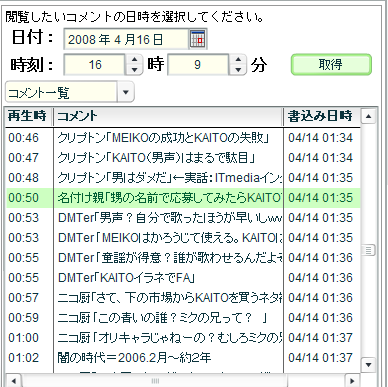Click the vertical scrollbar up arrow
388x387 pixels.
tap(368, 116)
